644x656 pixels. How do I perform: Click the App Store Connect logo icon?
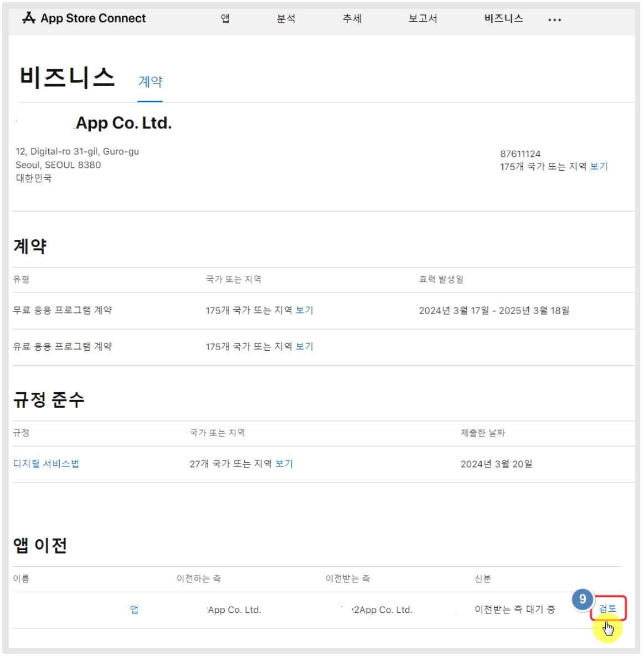point(29,18)
